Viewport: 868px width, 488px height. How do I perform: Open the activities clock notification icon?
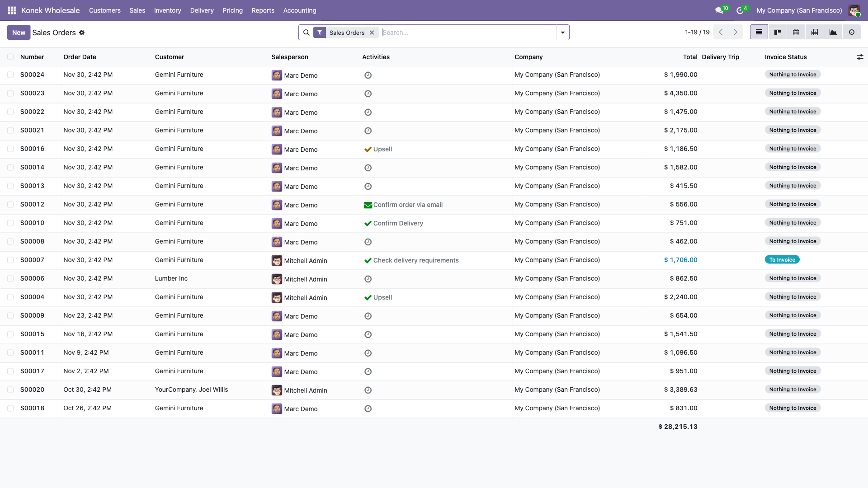(740, 10)
